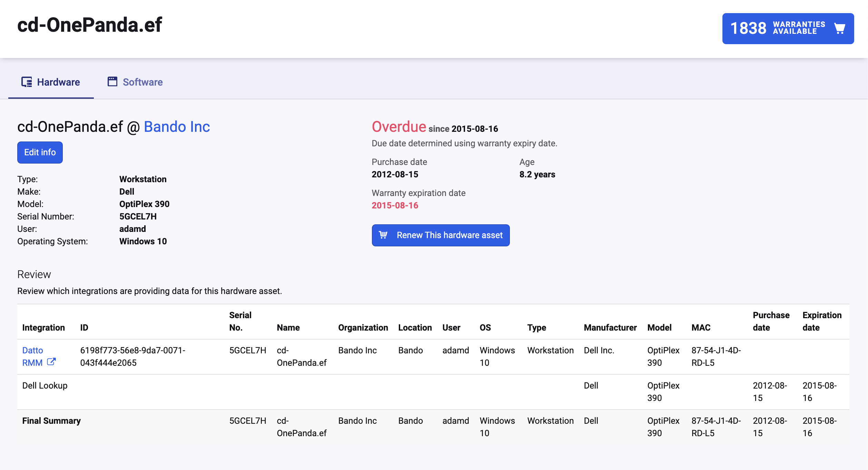Click the Purchase date column header
Screen dimensions: 868x470
[x=771, y=321]
